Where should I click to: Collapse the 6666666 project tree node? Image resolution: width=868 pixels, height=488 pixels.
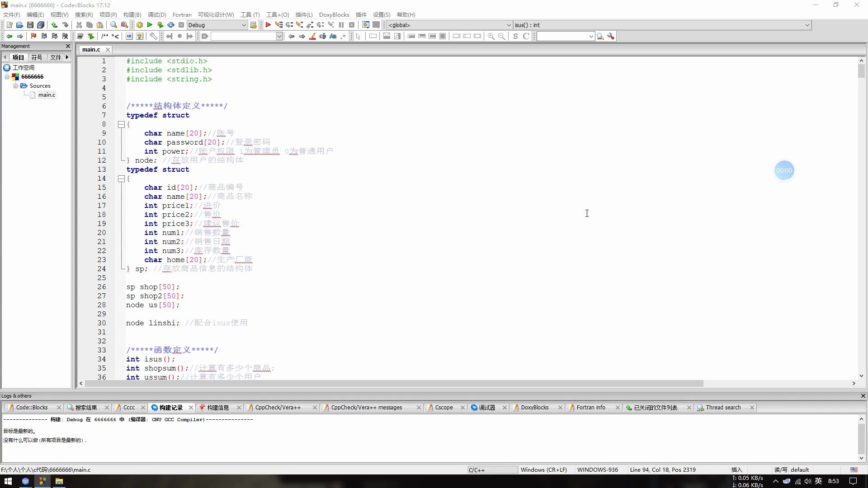(7, 77)
